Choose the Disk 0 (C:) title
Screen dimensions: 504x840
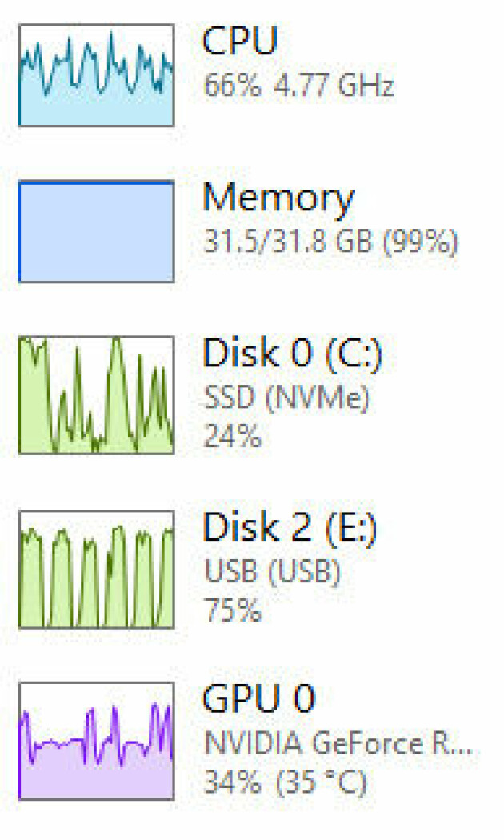tap(293, 354)
